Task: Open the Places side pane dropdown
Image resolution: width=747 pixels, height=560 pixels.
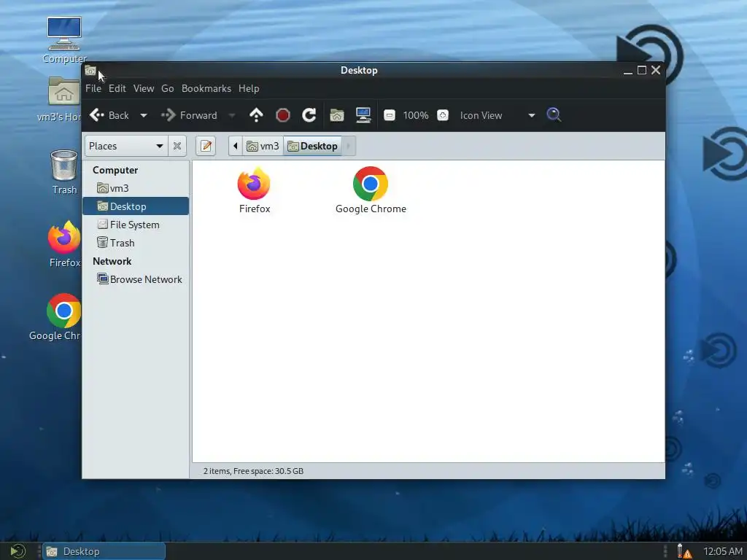Action: click(x=125, y=146)
